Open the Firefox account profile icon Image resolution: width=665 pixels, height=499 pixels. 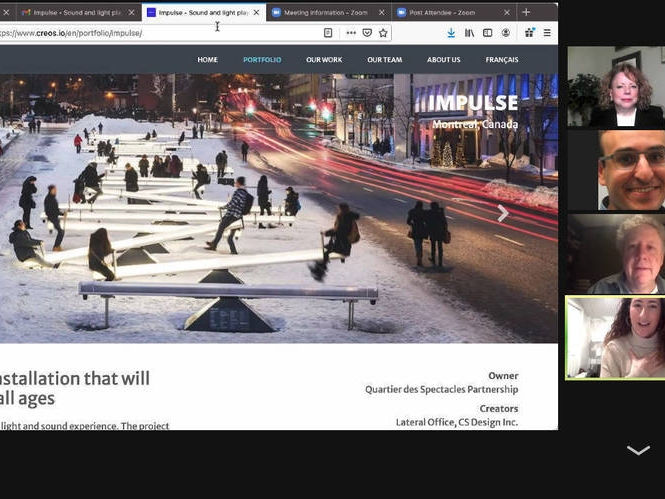(506, 33)
